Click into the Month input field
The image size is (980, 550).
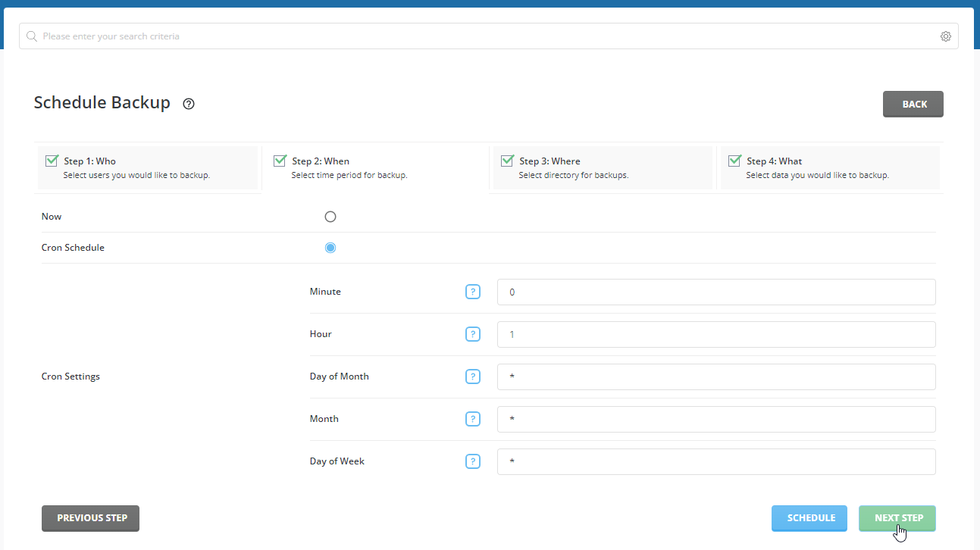pyautogui.click(x=716, y=419)
